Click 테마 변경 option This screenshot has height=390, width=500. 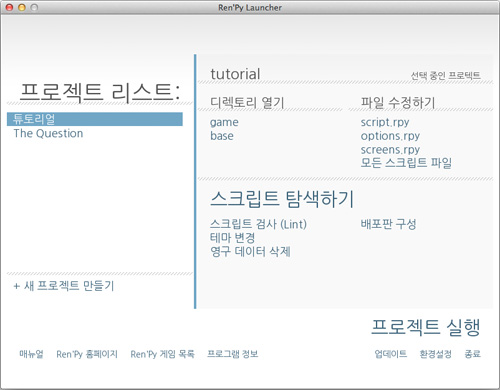[233, 238]
